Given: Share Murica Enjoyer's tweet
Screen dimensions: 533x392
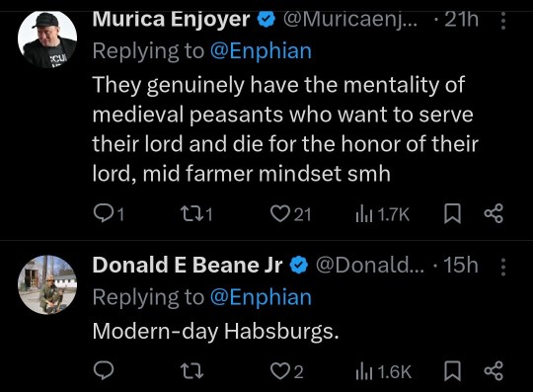Looking at the screenshot, I should point(494,213).
